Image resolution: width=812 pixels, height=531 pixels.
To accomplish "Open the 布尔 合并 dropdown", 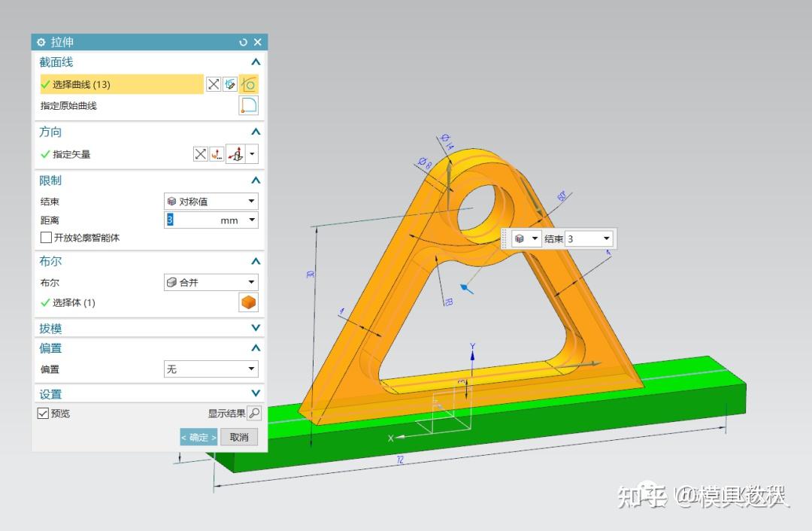I will click(x=211, y=282).
